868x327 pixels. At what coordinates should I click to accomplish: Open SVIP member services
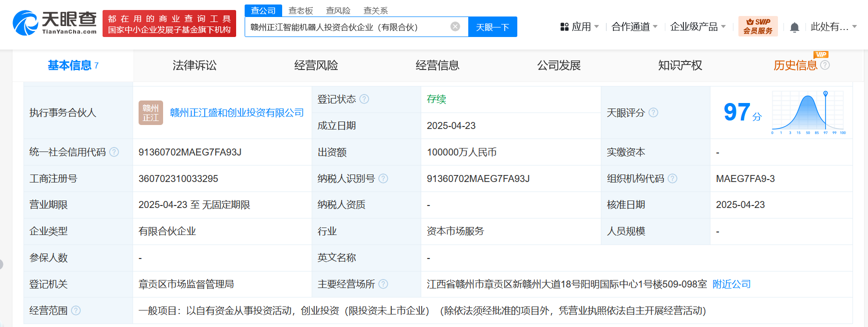tap(757, 26)
